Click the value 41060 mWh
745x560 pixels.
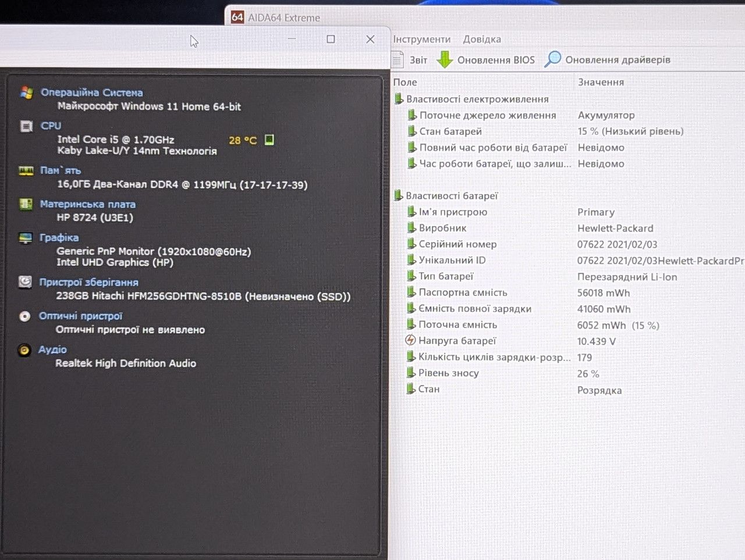(x=604, y=309)
